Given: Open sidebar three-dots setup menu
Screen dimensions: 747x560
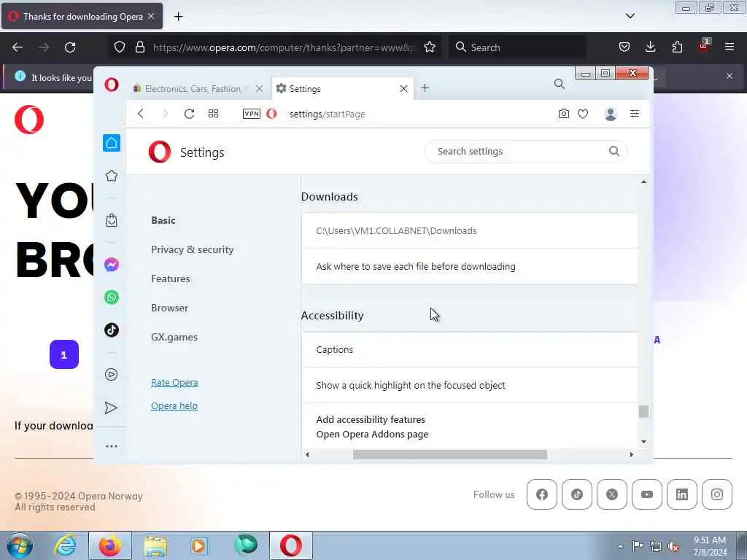Looking at the screenshot, I should 112,446.
